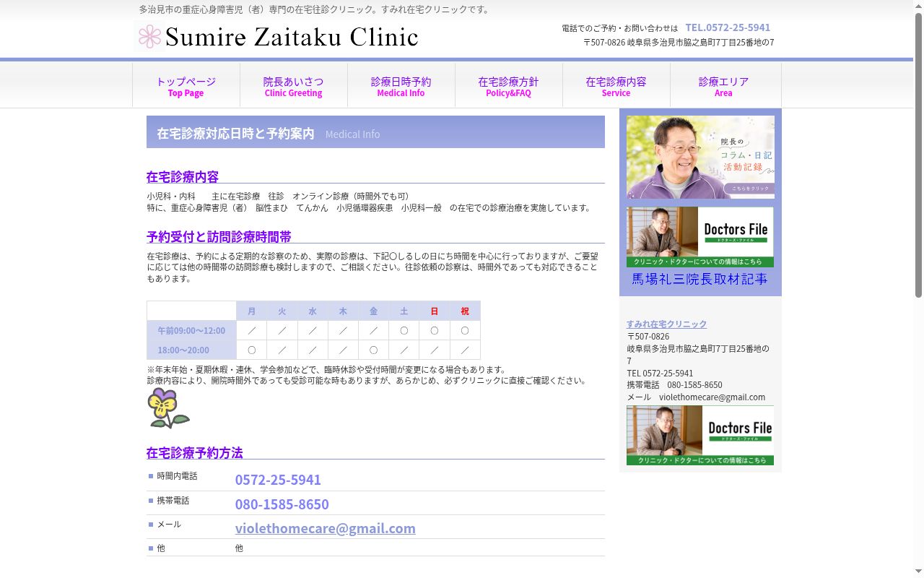Click the sidebar メール violethomecare@gmail.com text

coord(696,397)
